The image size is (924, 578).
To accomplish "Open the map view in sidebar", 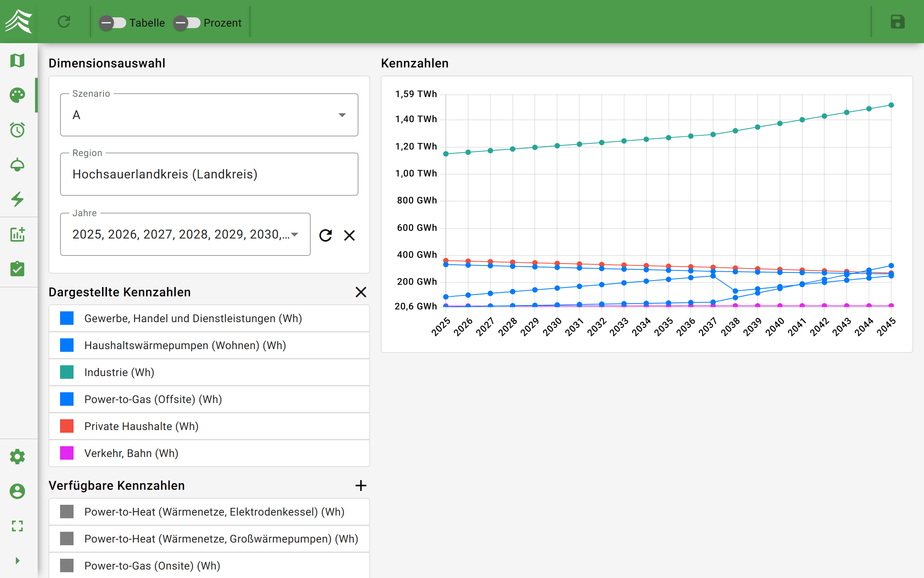I will (17, 60).
